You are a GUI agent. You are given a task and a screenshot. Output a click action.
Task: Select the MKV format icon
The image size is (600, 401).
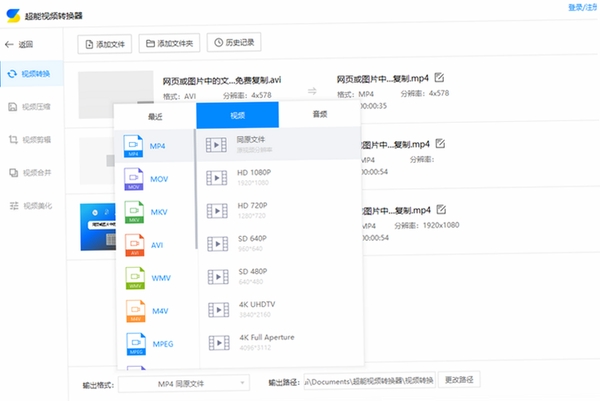(134, 212)
